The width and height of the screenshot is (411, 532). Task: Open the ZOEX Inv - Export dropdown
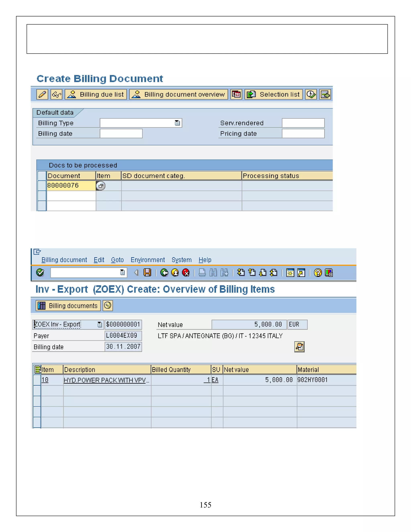[100, 324]
